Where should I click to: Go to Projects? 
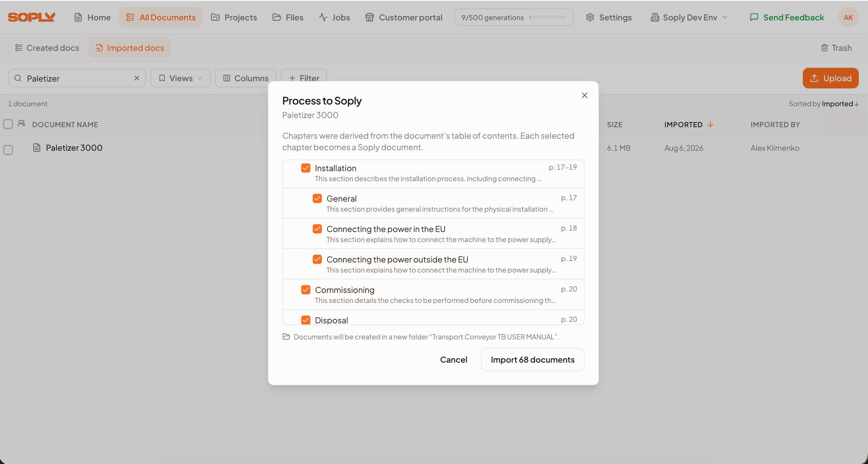[x=234, y=17]
